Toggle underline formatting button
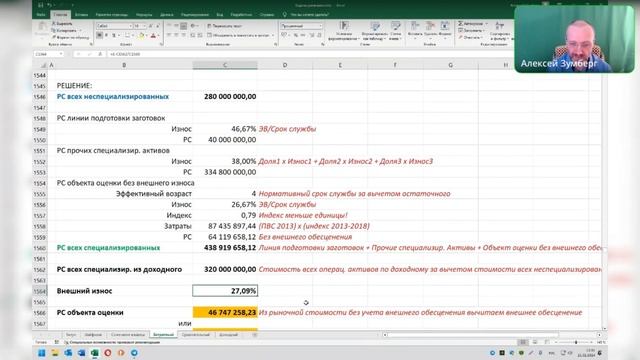The width and height of the screenshot is (640, 360). click(x=114, y=36)
